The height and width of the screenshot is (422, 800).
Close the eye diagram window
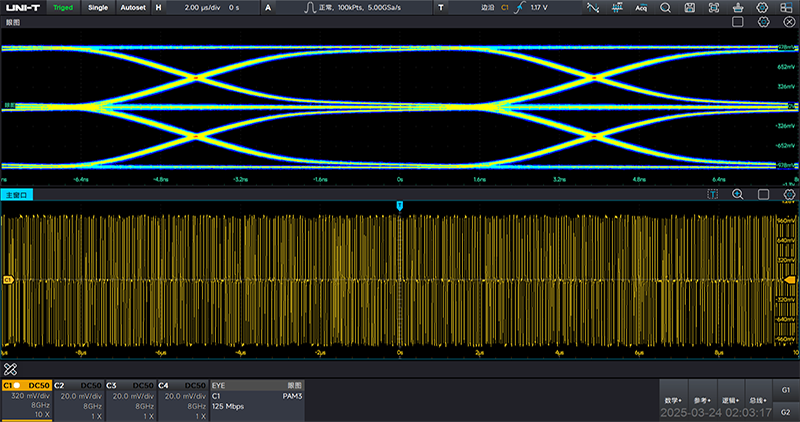[x=788, y=21]
